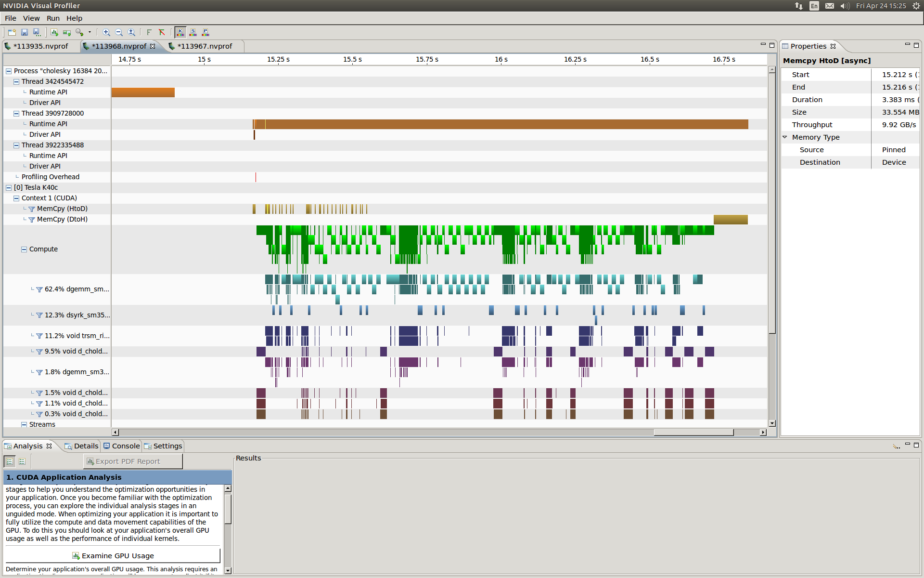Click the horizontal timeline scrollbar thumb

pos(693,433)
